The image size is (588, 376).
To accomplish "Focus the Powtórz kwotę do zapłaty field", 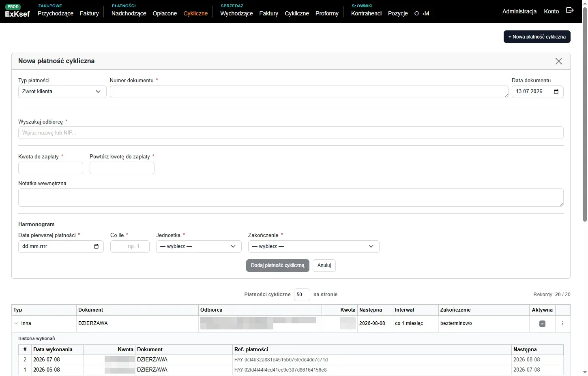I will tap(122, 168).
